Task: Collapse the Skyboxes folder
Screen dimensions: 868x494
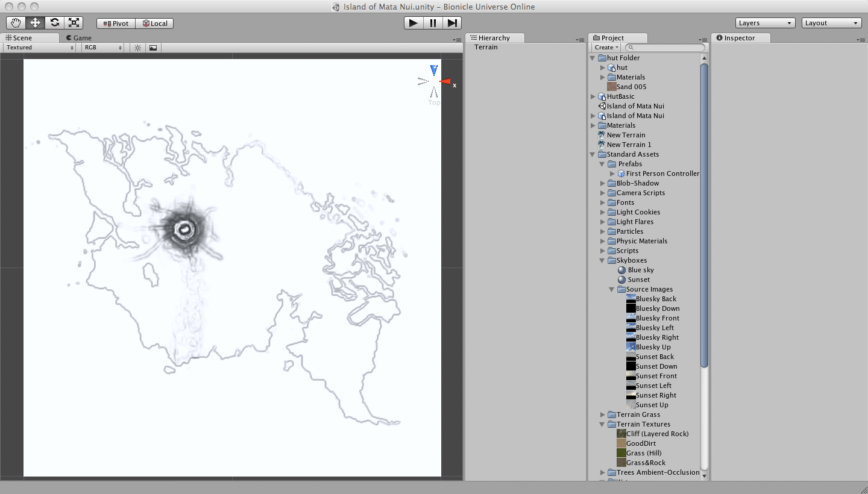Action: tap(602, 260)
